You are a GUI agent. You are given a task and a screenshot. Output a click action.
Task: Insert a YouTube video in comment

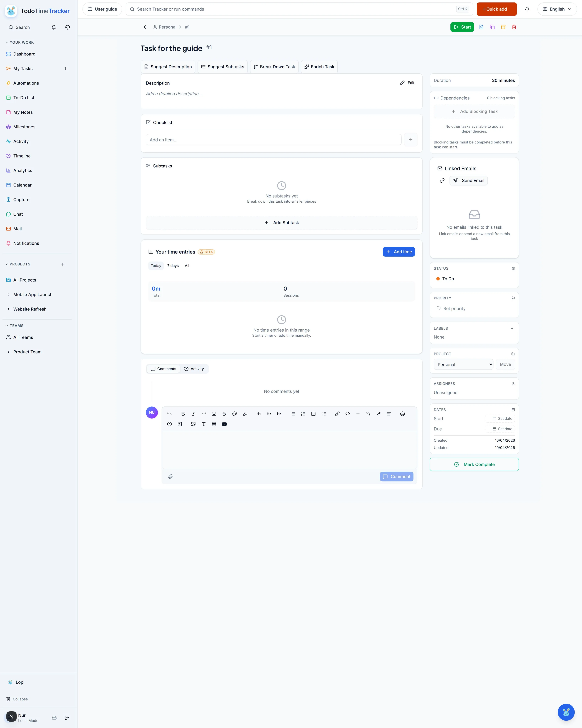tap(224, 424)
